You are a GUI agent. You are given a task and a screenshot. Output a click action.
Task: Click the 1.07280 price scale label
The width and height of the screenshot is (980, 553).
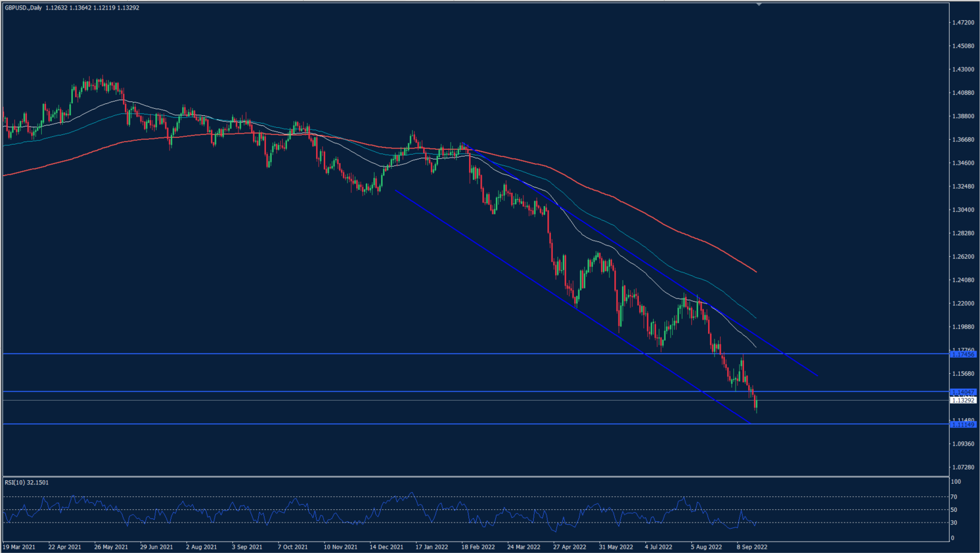click(963, 467)
